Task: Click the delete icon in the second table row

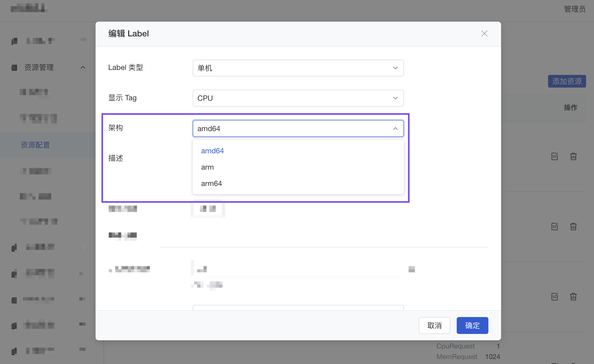Action: (573, 227)
